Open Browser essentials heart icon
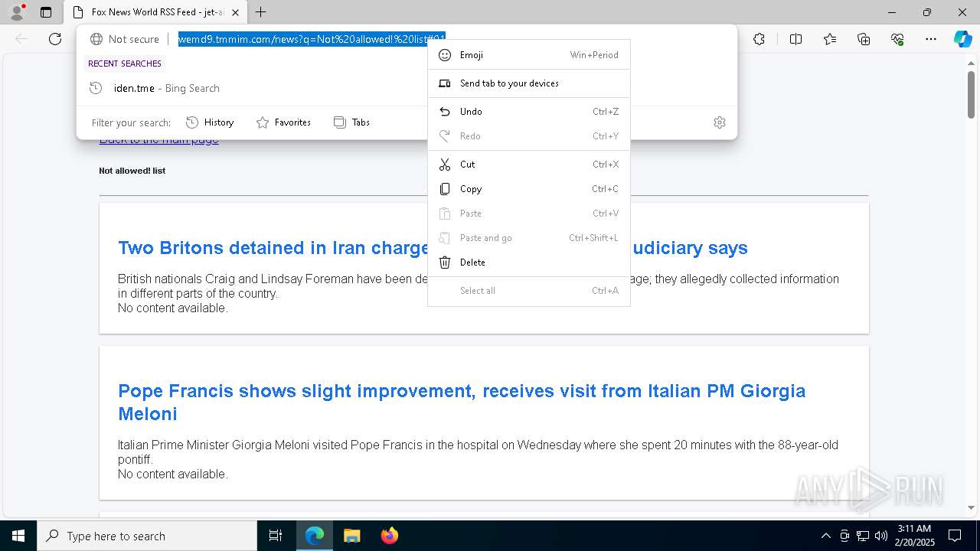This screenshot has height=551, width=980. tap(897, 39)
